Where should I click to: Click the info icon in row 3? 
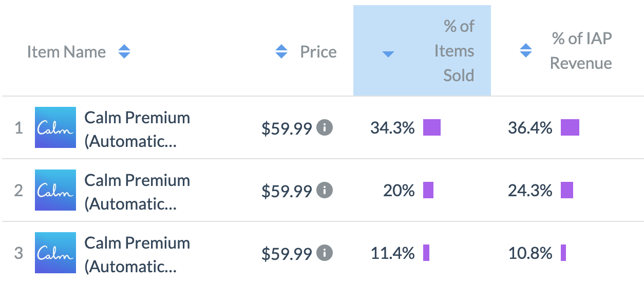(x=324, y=253)
